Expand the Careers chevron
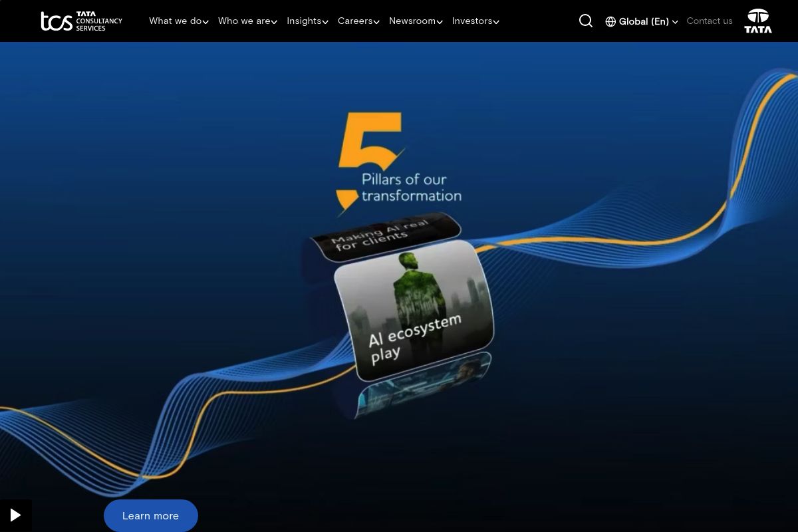The width and height of the screenshot is (798, 532). tap(376, 22)
